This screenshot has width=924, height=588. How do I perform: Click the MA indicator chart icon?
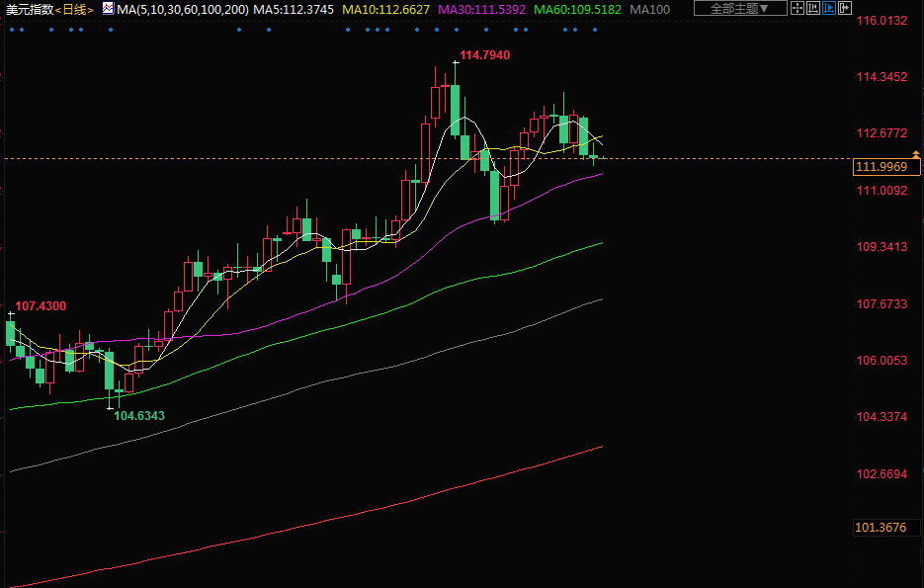[108, 9]
